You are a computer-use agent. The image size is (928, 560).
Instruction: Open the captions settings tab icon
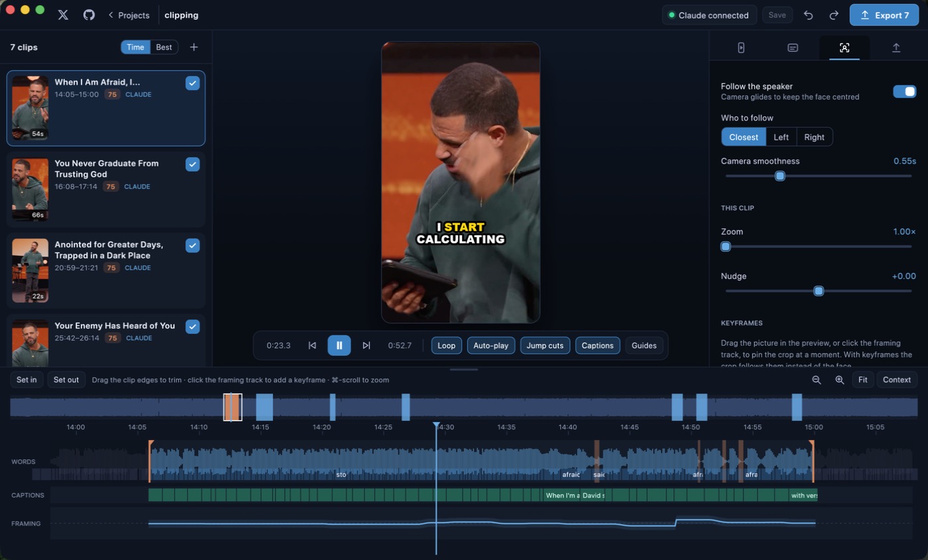793,48
